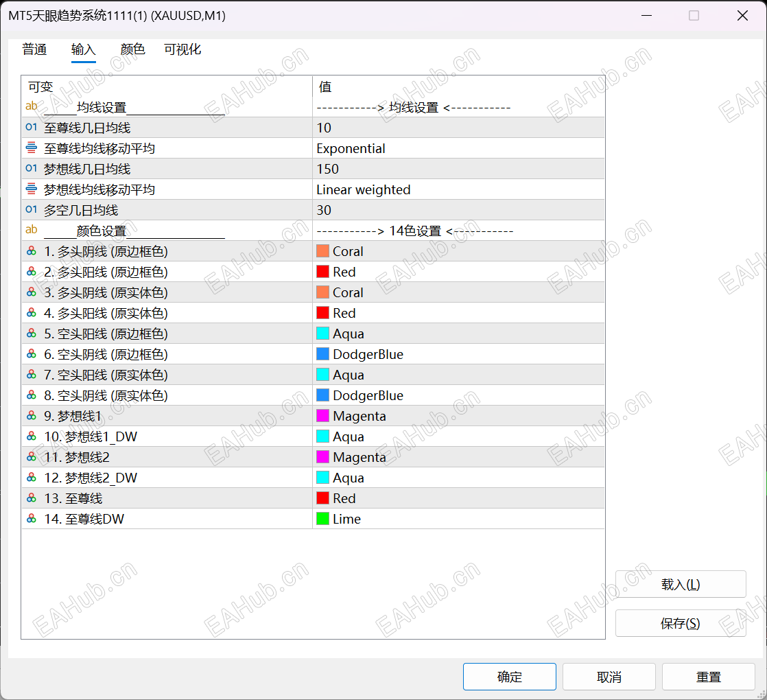Click the 01 icon for 多空几日均线

coord(32,209)
